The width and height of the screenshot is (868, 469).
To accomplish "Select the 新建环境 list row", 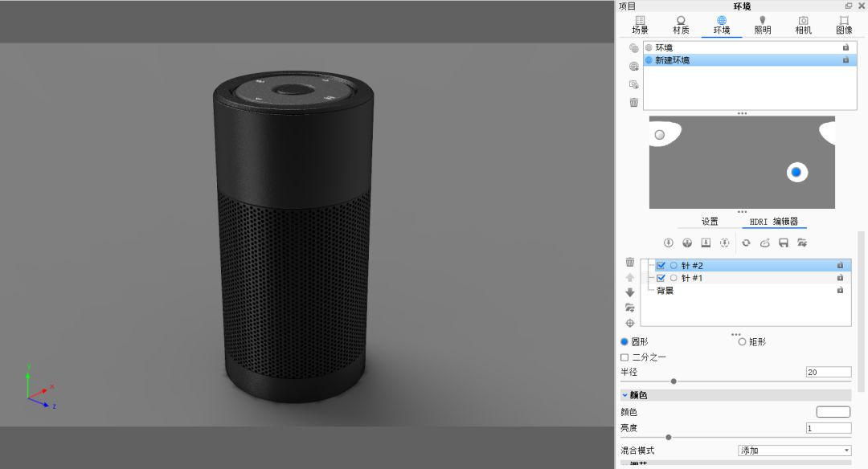I will point(750,59).
